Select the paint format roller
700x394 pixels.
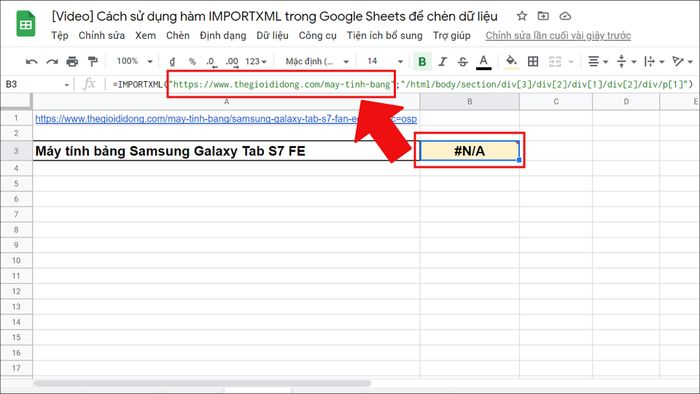coord(93,62)
